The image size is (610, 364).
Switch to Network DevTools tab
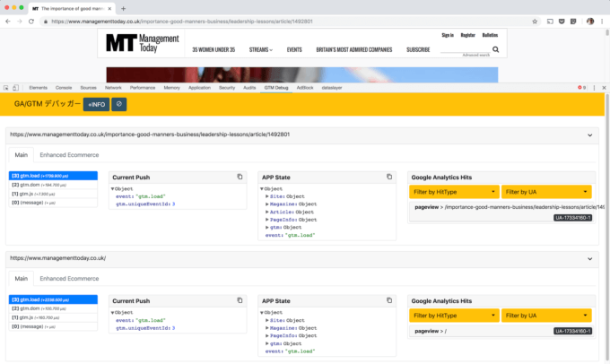(x=113, y=88)
